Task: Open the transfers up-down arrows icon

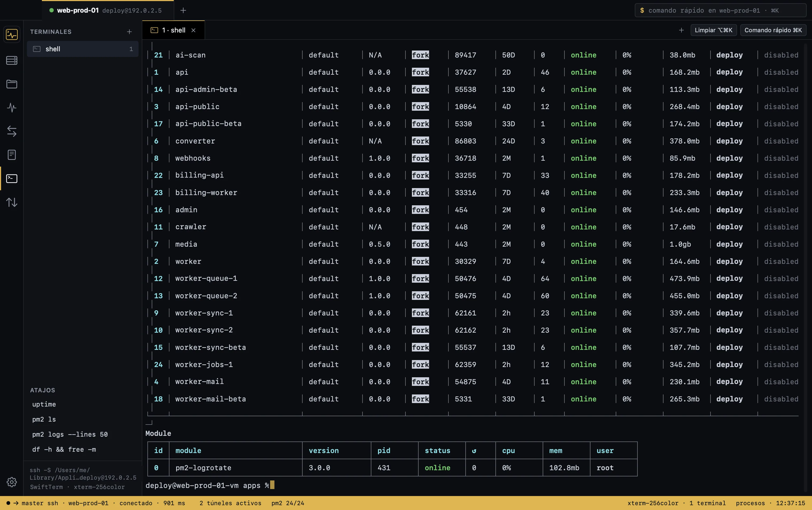Action: click(12, 202)
